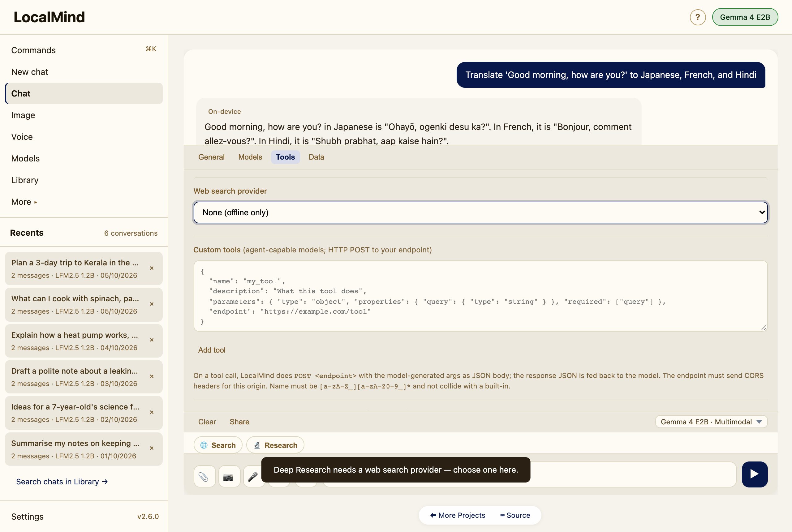Image resolution: width=792 pixels, height=532 pixels.
Task: Click the camera icon in composer
Action: tap(229, 477)
